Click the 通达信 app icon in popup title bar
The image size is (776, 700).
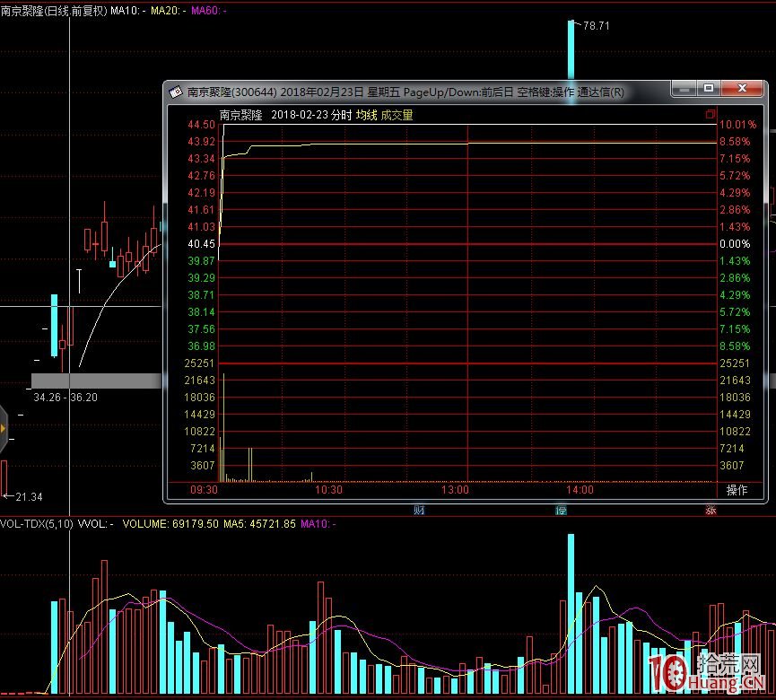(x=176, y=92)
